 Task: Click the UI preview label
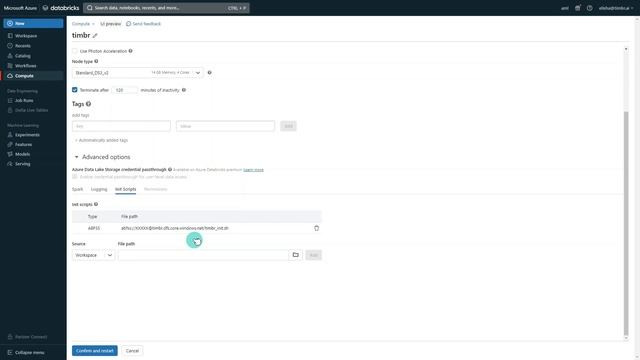pos(111,24)
